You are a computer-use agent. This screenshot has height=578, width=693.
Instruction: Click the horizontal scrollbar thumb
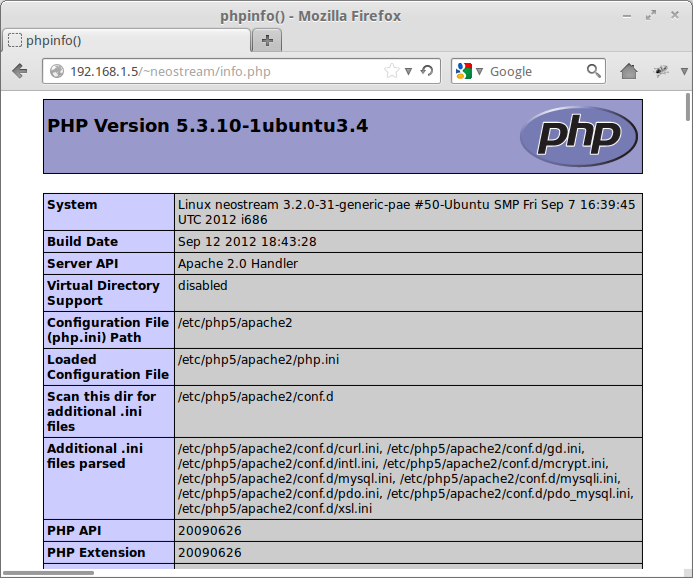click(48, 573)
